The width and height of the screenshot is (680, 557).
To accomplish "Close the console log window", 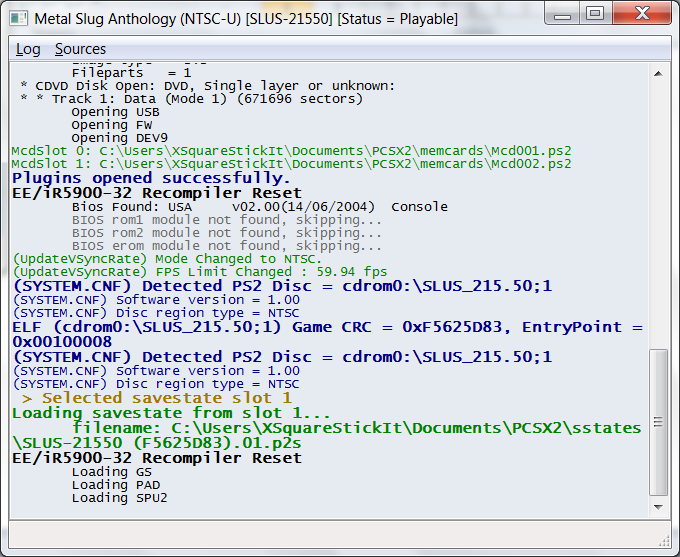I will pos(642,14).
